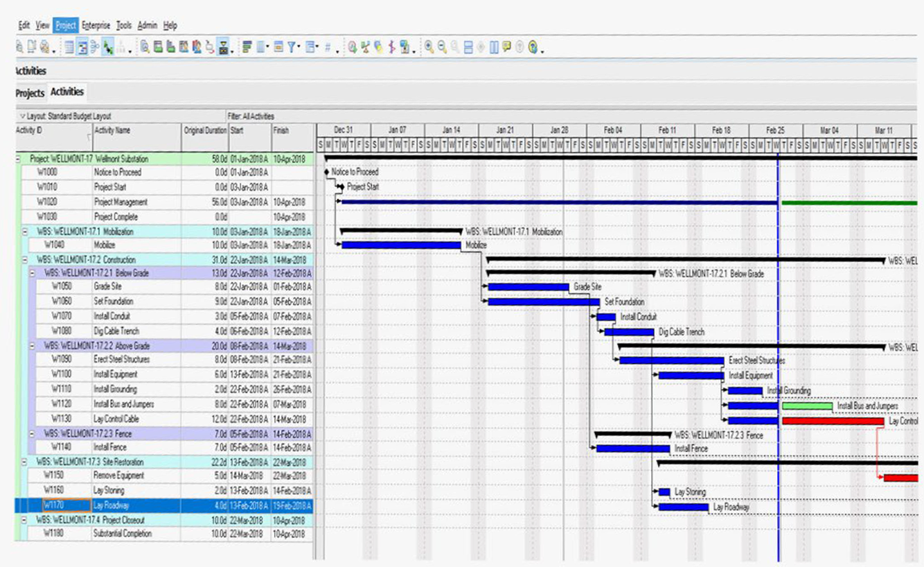
Task: Click the Activity Details icon with magnifier
Action: 145,48
